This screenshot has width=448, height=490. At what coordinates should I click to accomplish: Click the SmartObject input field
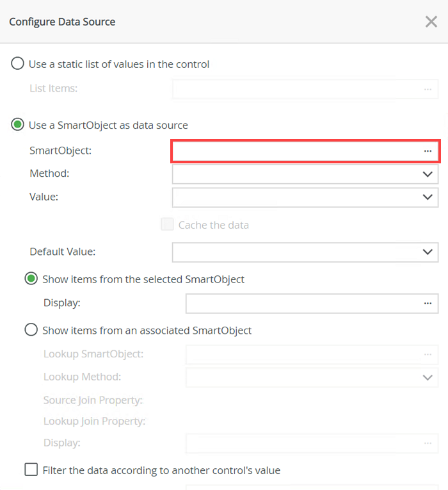click(x=294, y=151)
